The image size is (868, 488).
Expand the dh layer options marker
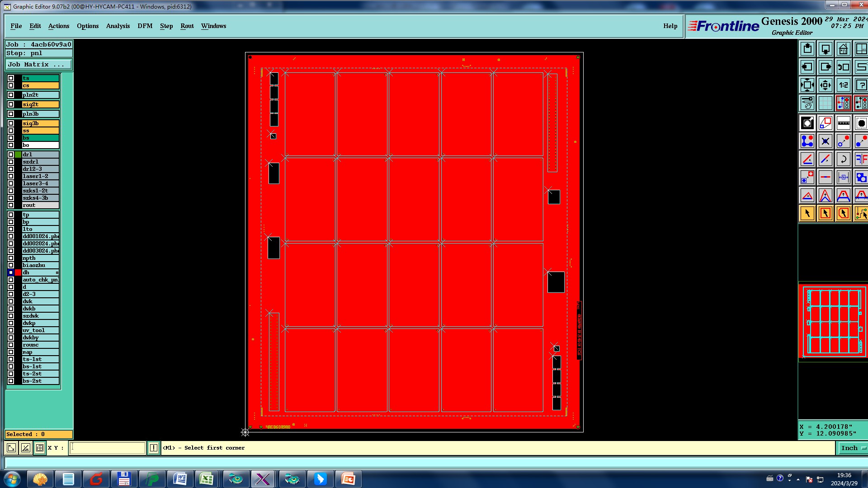57,272
